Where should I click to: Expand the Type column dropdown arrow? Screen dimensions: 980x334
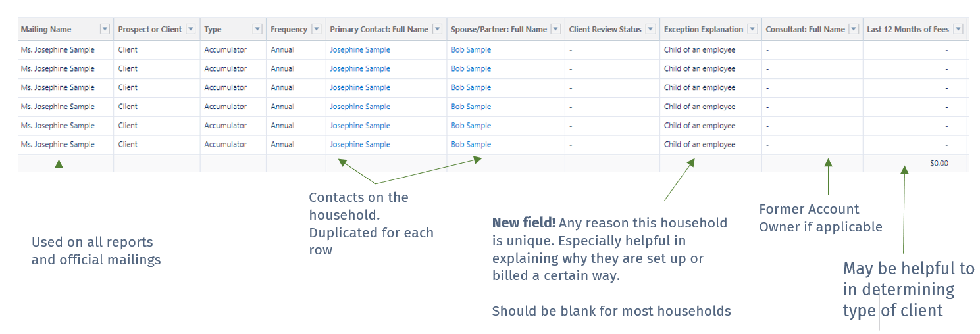pos(257,29)
